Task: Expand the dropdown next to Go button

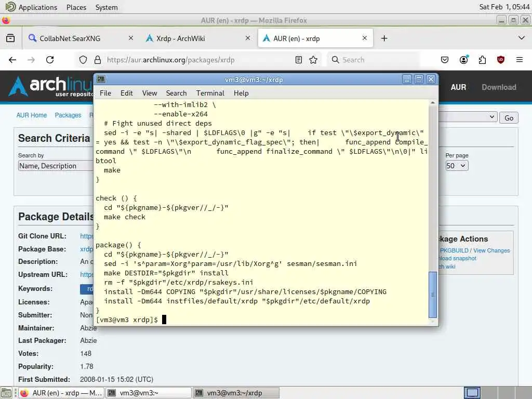Action: [468, 117]
